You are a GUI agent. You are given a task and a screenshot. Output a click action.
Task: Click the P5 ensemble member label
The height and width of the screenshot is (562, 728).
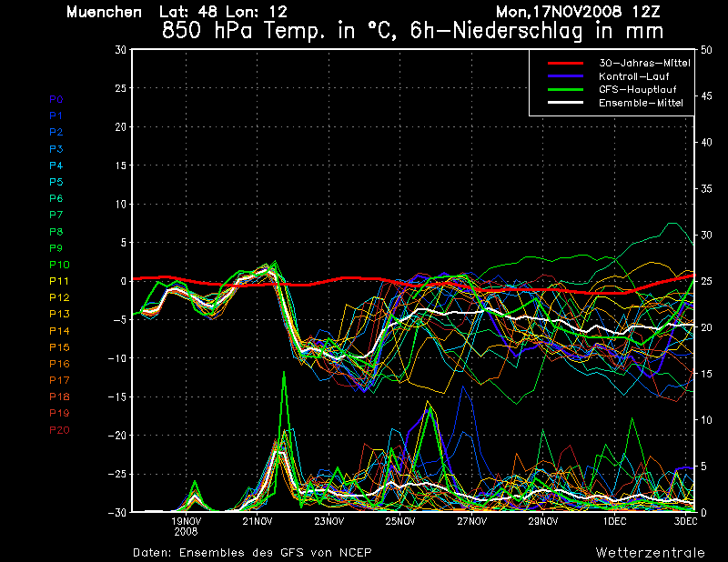click(x=56, y=182)
